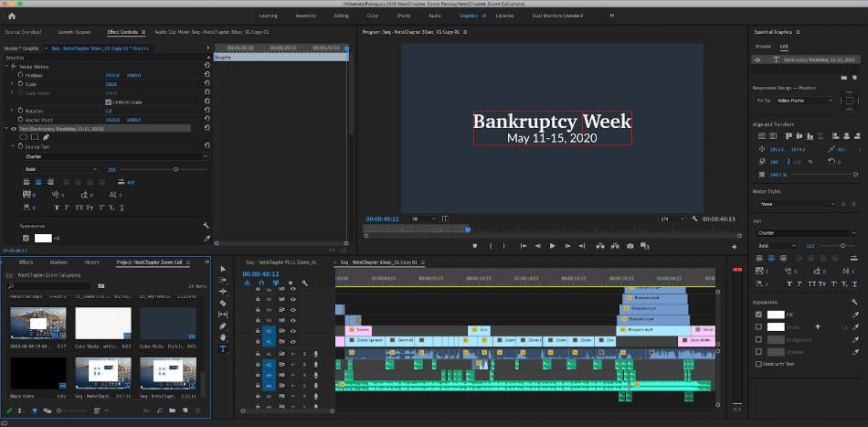
Task: Open font dropdown in Essential Graphics
Action: pos(807,233)
